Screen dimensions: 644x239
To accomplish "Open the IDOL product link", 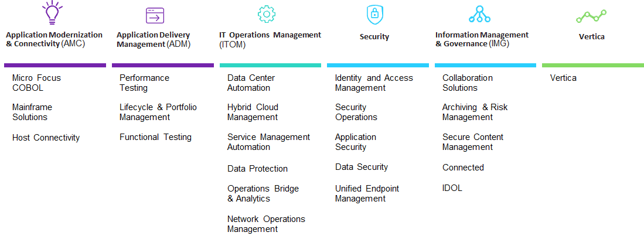I will pos(452,188).
